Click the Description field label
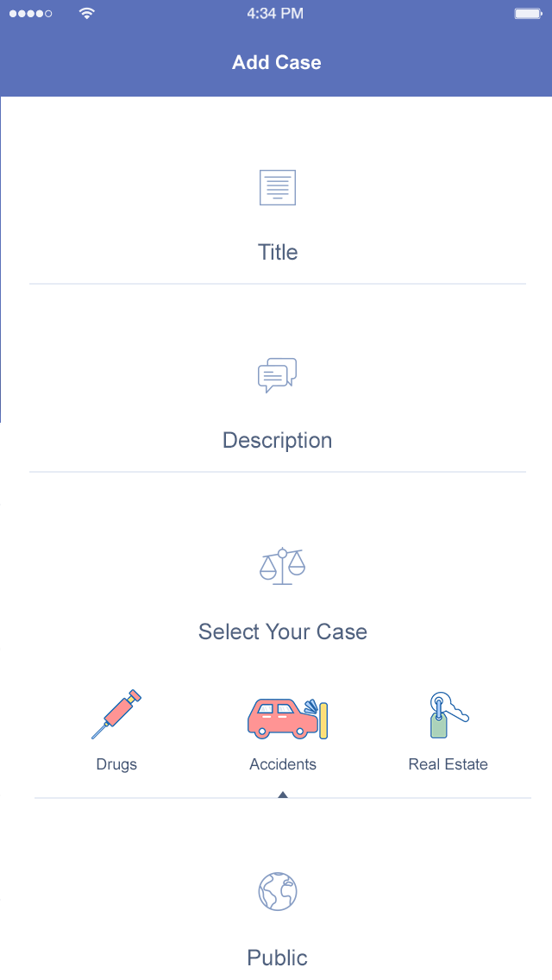 pyautogui.click(x=277, y=440)
